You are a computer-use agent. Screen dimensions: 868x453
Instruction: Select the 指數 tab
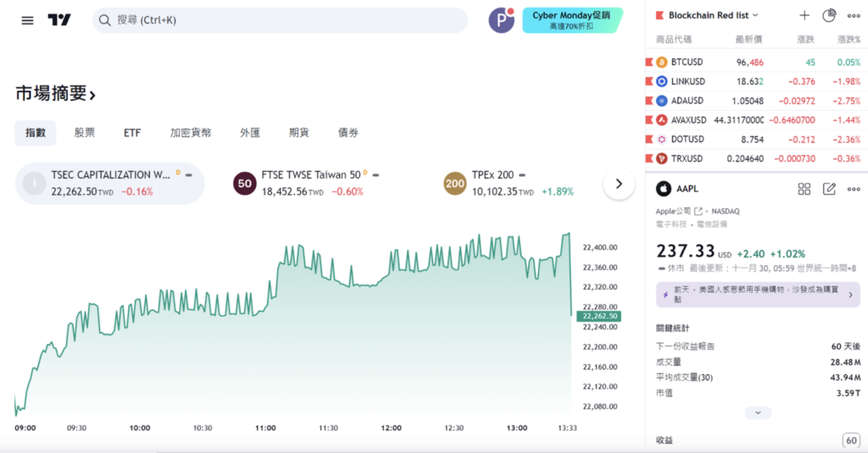coord(36,133)
